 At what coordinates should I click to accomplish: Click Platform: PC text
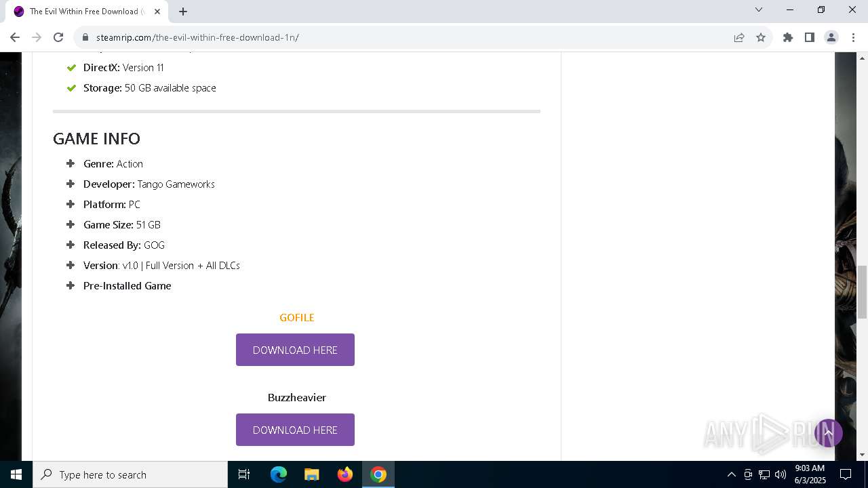click(x=112, y=204)
